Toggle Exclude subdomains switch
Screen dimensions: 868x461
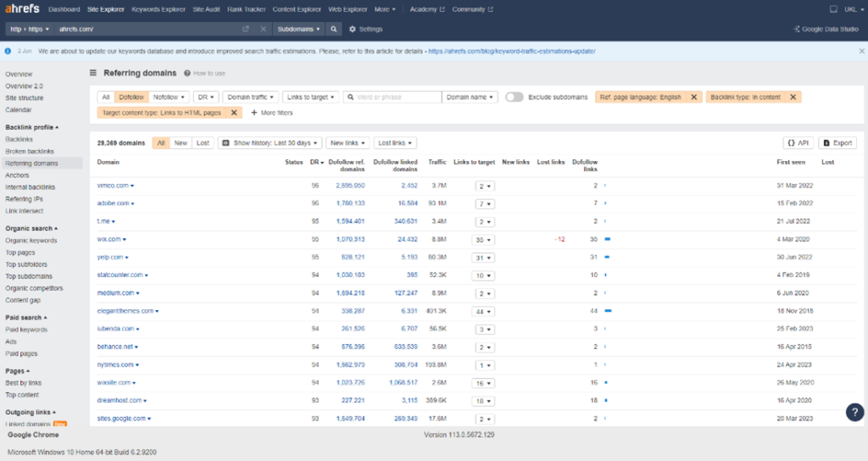(515, 97)
